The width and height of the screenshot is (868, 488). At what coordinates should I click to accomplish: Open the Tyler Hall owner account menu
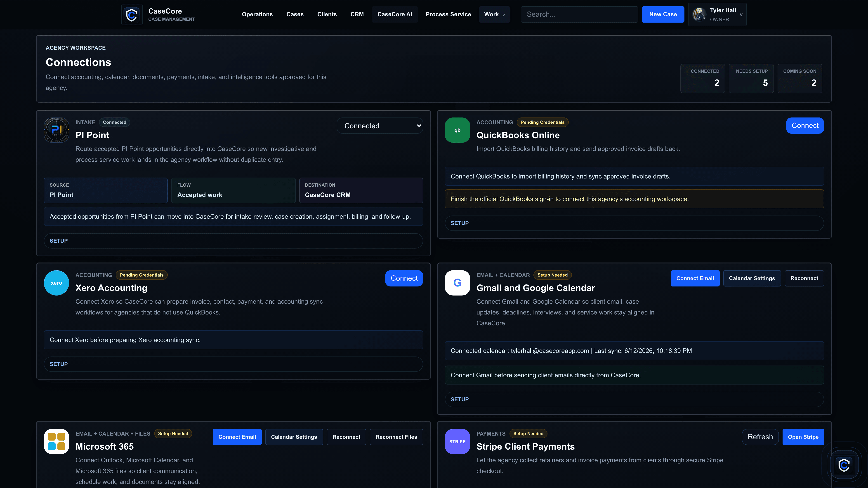tap(717, 14)
